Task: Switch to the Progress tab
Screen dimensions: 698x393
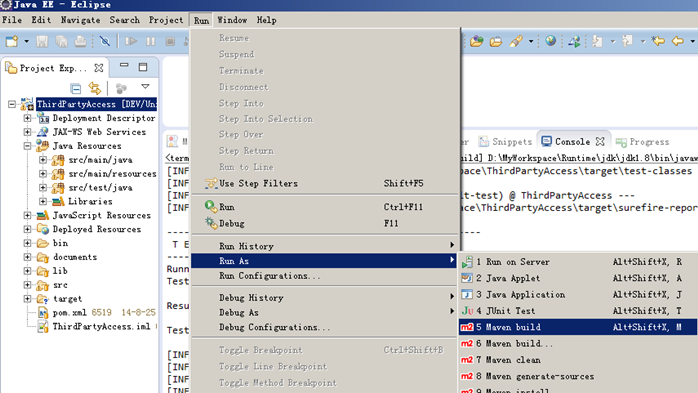Action: [642, 142]
